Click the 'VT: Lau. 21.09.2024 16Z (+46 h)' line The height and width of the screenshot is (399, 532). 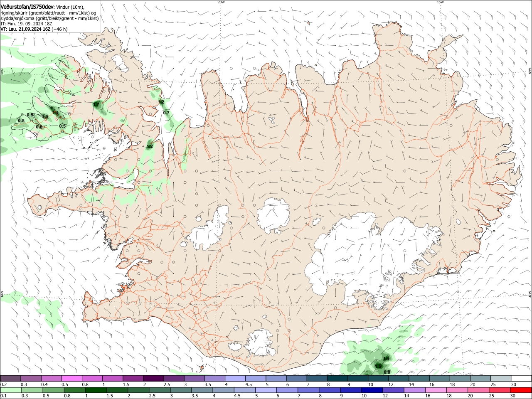(34, 29)
